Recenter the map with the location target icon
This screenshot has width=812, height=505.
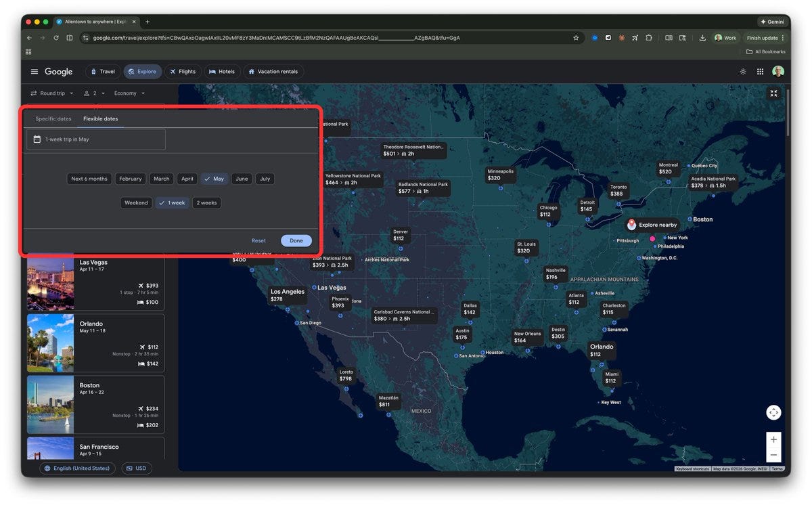click(x=773, y=412)
